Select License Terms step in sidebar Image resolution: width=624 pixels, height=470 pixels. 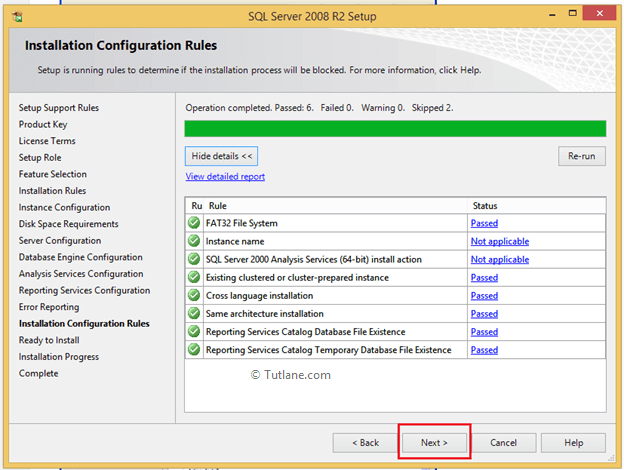click(x=47, y=141)
